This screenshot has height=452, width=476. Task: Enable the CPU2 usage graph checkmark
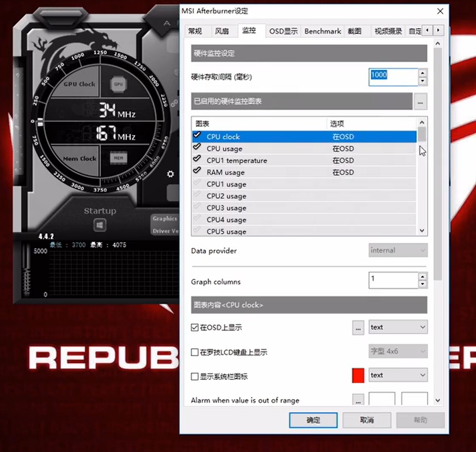click(x=197, y=194)
